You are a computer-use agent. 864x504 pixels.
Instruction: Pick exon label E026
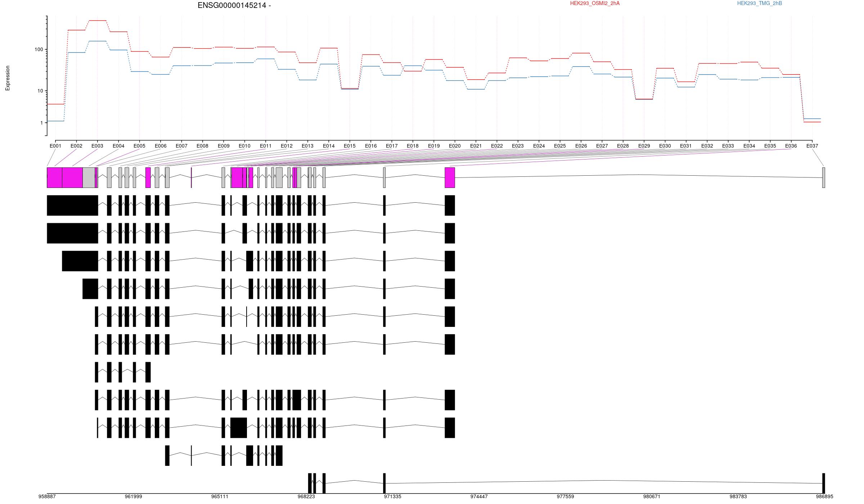click(x=581, y=146)
